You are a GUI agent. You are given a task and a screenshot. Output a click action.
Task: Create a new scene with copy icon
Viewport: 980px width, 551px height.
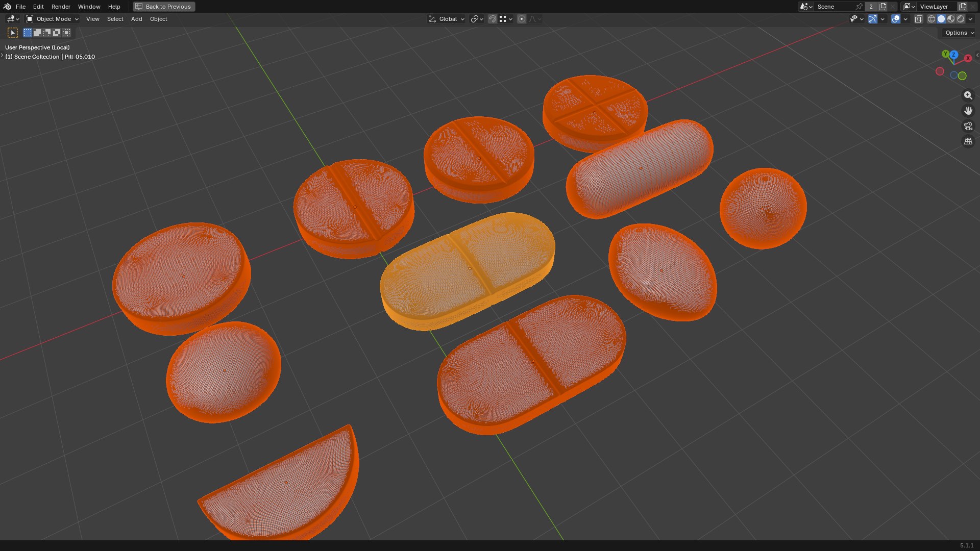pyautogui.click(x=883, y=7)
